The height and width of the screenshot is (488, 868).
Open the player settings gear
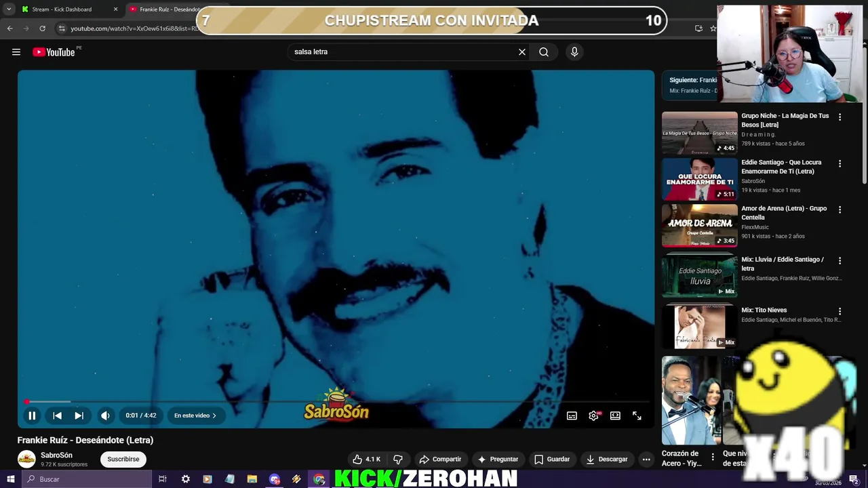point(593,415)
